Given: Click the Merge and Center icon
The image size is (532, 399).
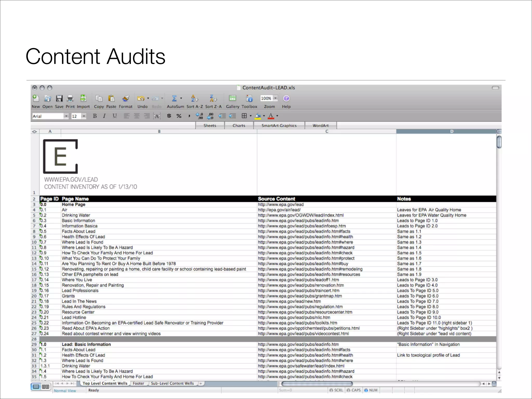Looking at the screenshot, I should (157, 116).
